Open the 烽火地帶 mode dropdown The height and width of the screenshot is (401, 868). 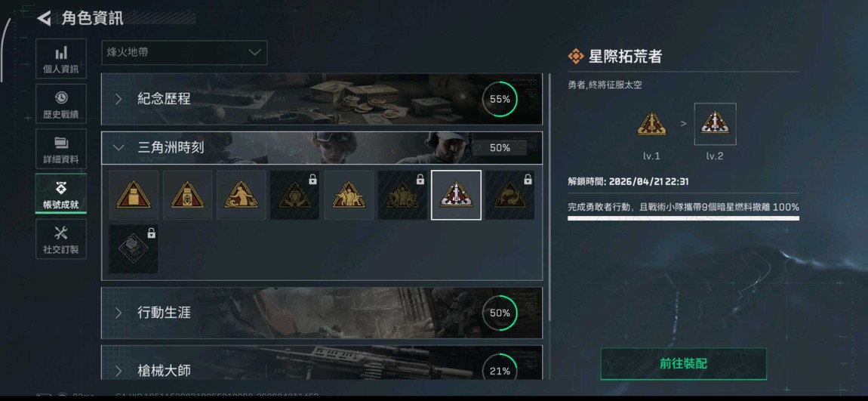coord(184,53)
